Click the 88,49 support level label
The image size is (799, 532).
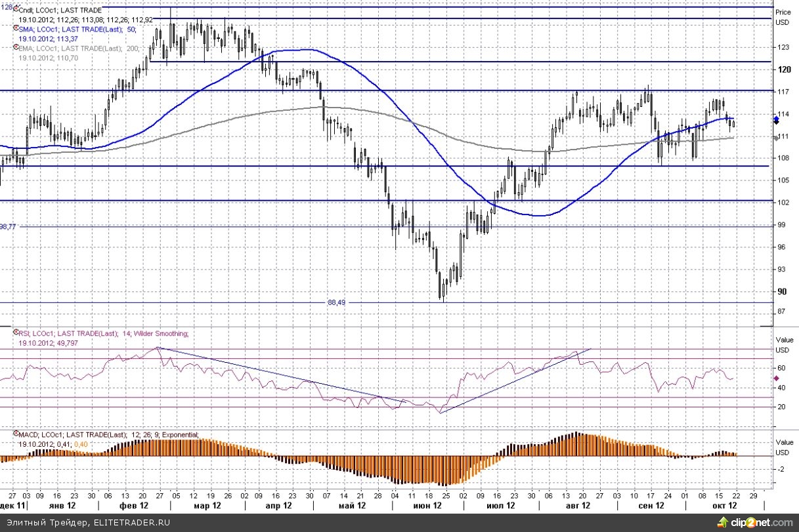pos(336,302)
